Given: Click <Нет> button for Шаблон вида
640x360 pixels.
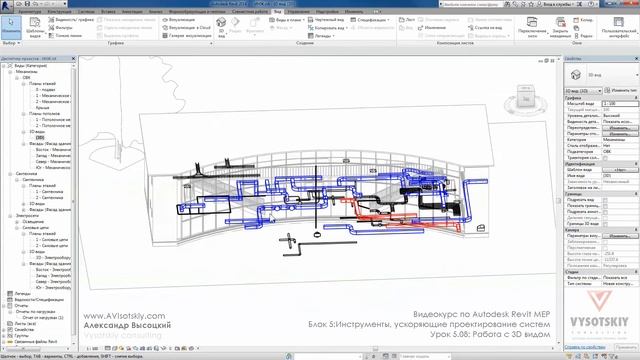Looking at the screenshot, I should (620, 170).
